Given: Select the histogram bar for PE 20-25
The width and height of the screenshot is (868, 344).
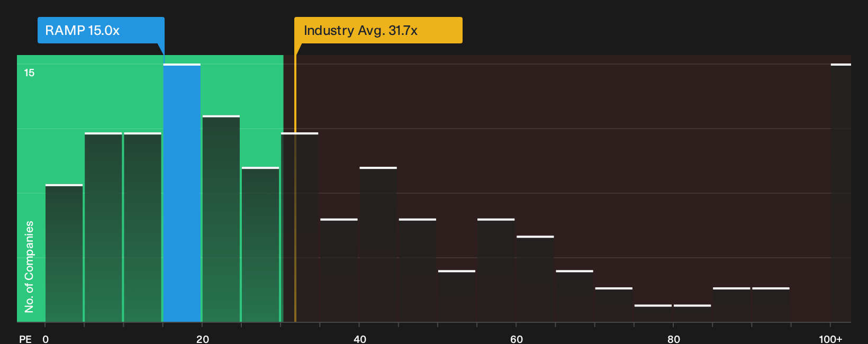Looking at the screenshot, I should click(x=221, y=219).
